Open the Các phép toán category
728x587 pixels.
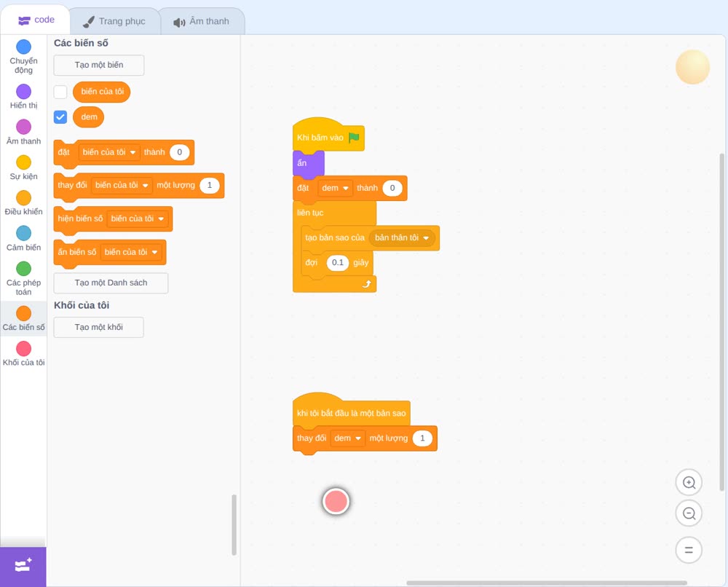(x=24, y=279)
